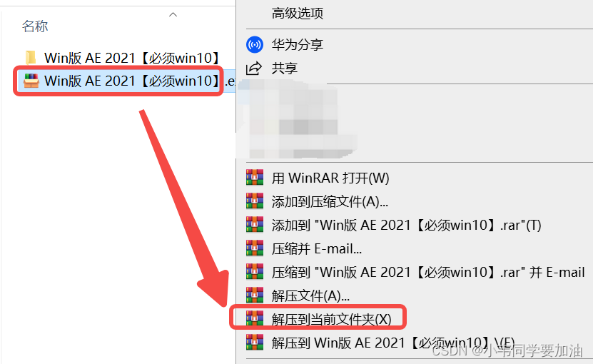Click WinRAR icon beside 解压文件(A)...
The height and width of the screenshot is (364, 593).
pos(255,295)
